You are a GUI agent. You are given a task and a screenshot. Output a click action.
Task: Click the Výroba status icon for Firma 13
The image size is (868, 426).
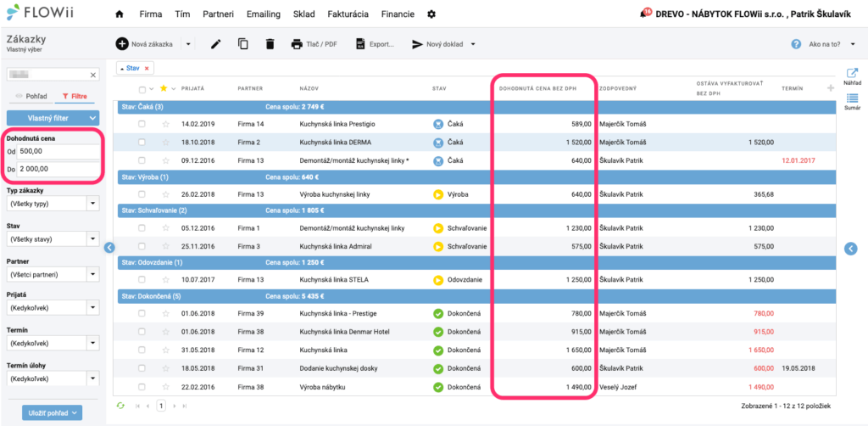click(x=438, y=194)
